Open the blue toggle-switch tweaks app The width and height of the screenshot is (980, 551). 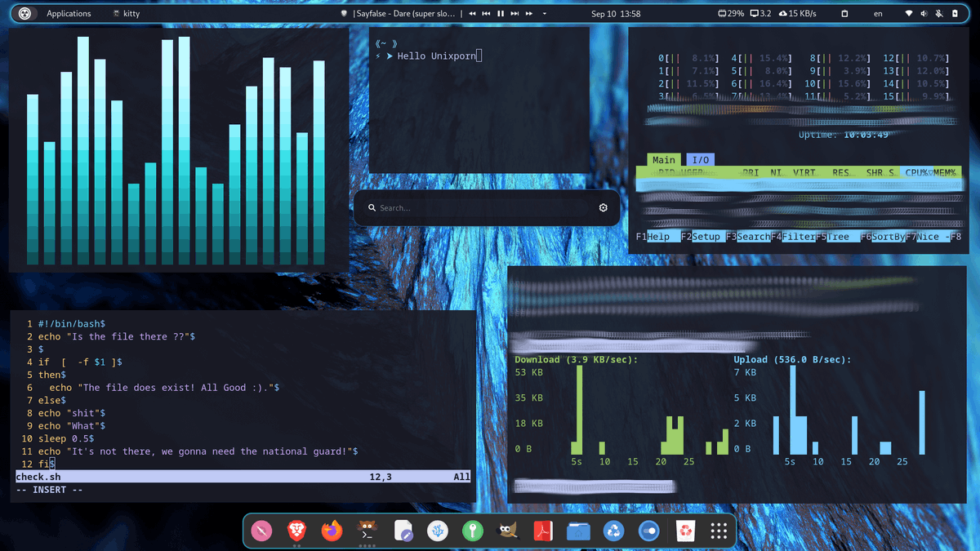click(649, 531)
